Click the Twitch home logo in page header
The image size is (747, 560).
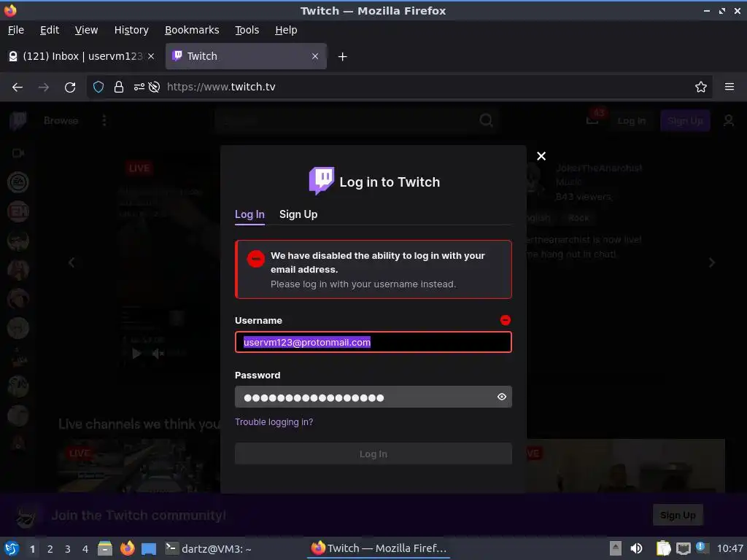click(18, 120)
